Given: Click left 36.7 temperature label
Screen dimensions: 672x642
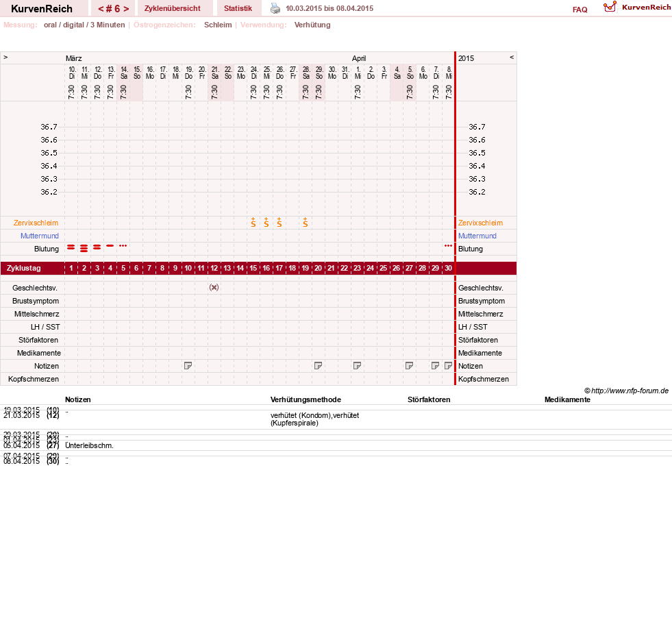Looking at the screenshot, I should [x=49, y=127].
